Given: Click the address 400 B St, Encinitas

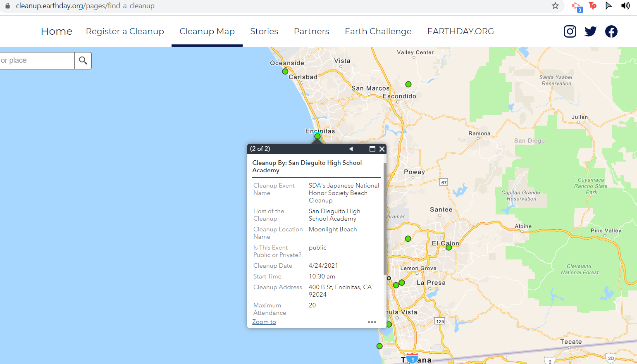Looking at the screenshot, I should click(340, 291).
